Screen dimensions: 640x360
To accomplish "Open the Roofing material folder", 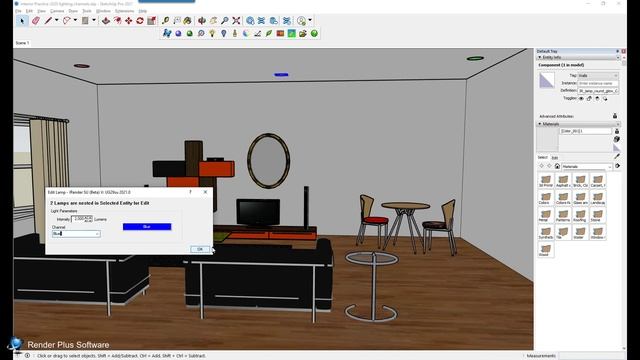I will [x=580, y=215].
